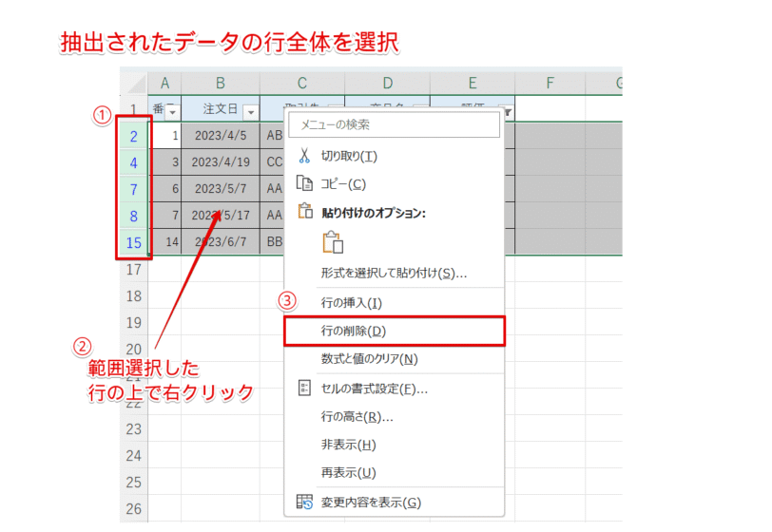
Task: Choose 切り取り(T) from the context menu
Action: click(x=395, y=156)
